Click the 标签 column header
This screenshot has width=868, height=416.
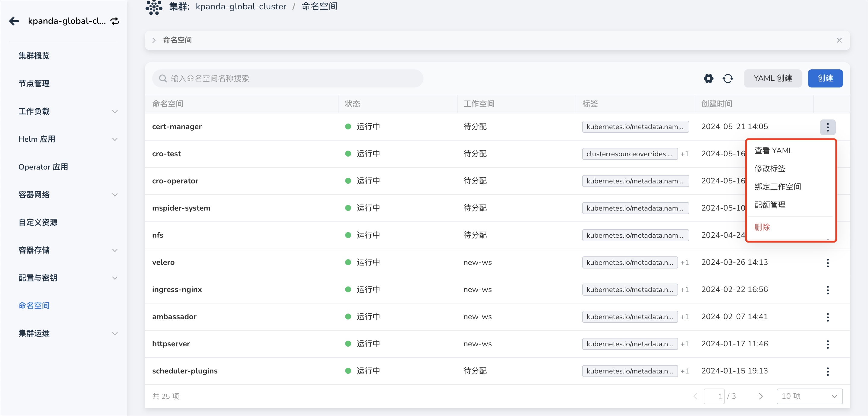coord(590,104)
